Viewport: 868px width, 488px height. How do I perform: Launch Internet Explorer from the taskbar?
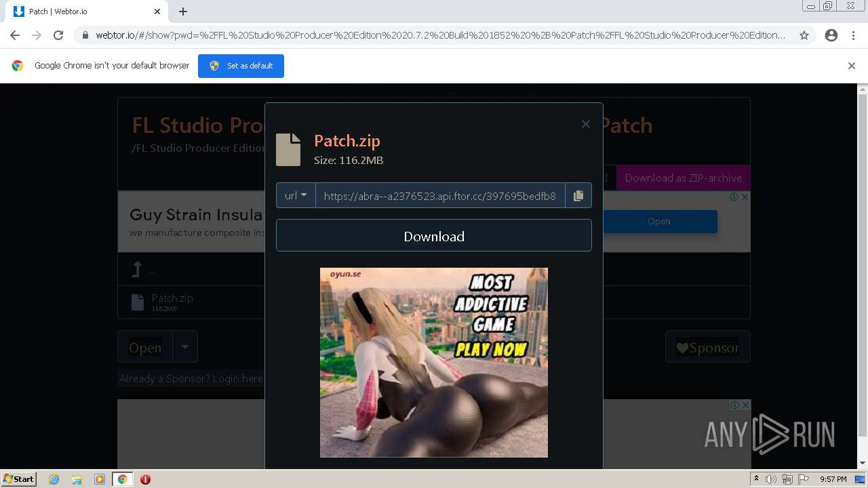tap(54, 479)
